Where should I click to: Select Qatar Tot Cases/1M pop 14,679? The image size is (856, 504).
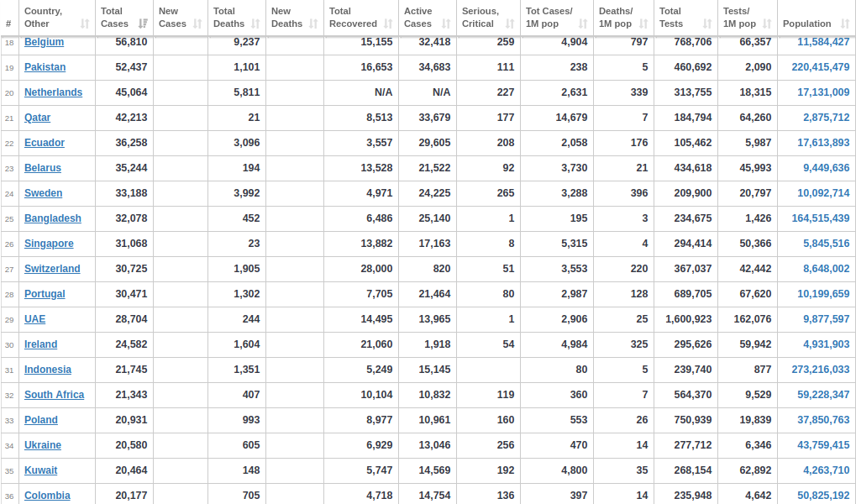tap(571, 118)
